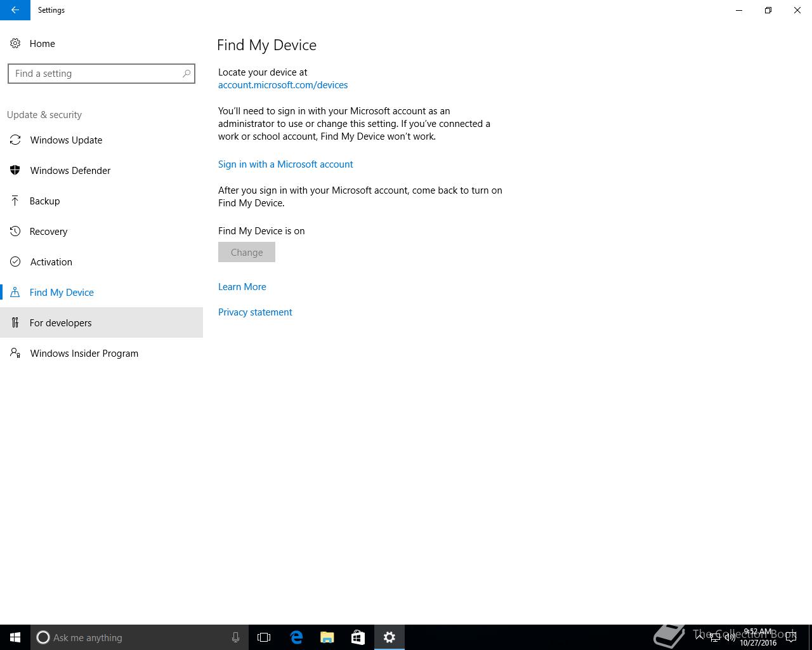Click the Change button
The image size is (812, 650).
[247, 252]
